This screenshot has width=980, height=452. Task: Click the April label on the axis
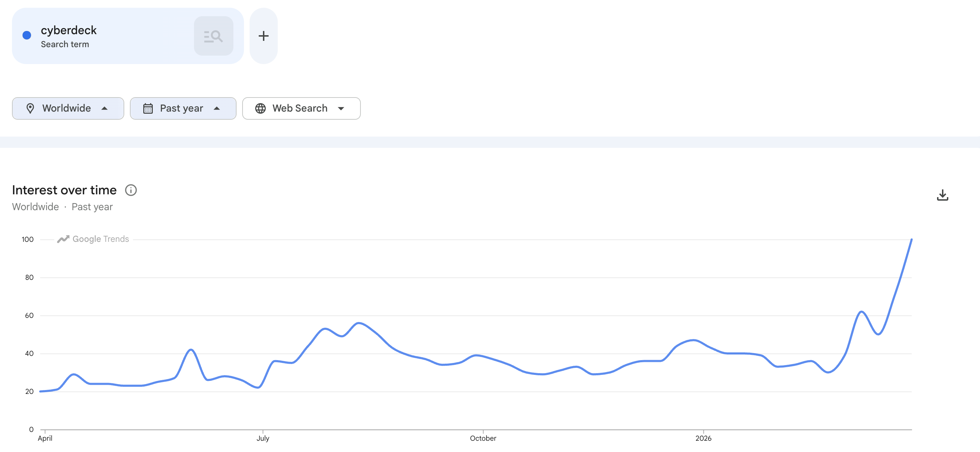(45, 438)
